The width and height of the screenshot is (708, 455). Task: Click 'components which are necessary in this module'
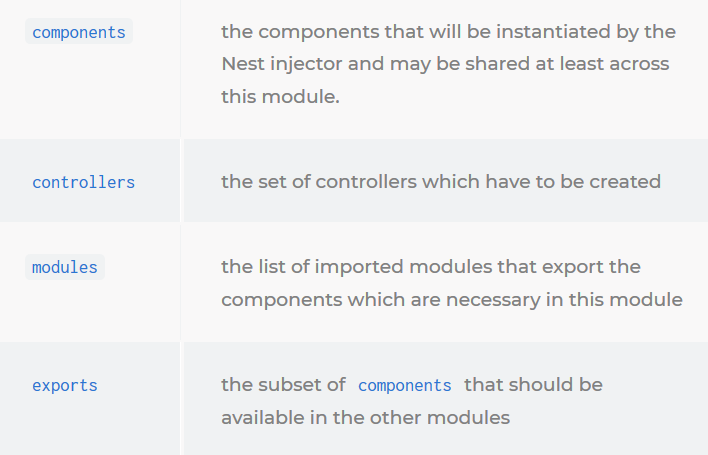[452, 300]
